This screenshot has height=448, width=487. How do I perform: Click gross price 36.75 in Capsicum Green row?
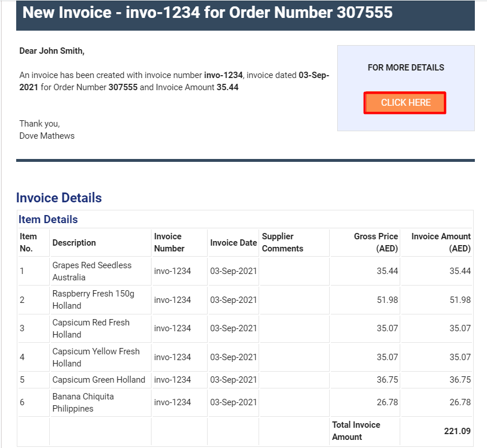pos(388,380)
